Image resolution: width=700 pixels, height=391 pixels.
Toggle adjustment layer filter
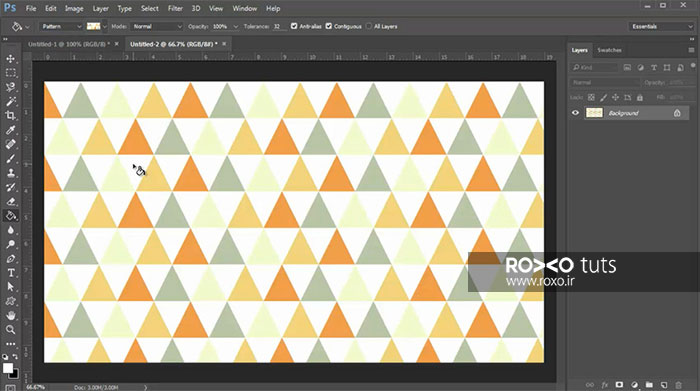(641, 67)
